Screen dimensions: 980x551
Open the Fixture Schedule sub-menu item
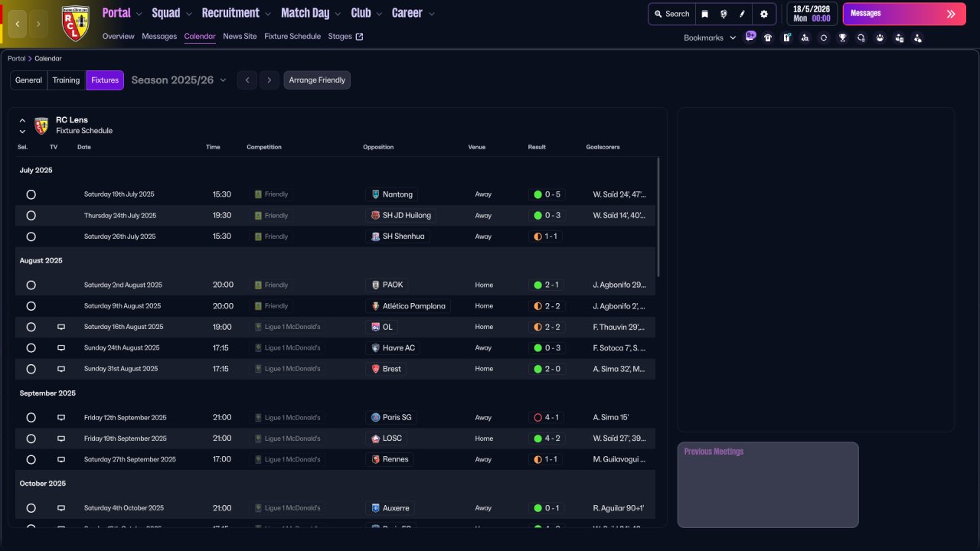292,36
